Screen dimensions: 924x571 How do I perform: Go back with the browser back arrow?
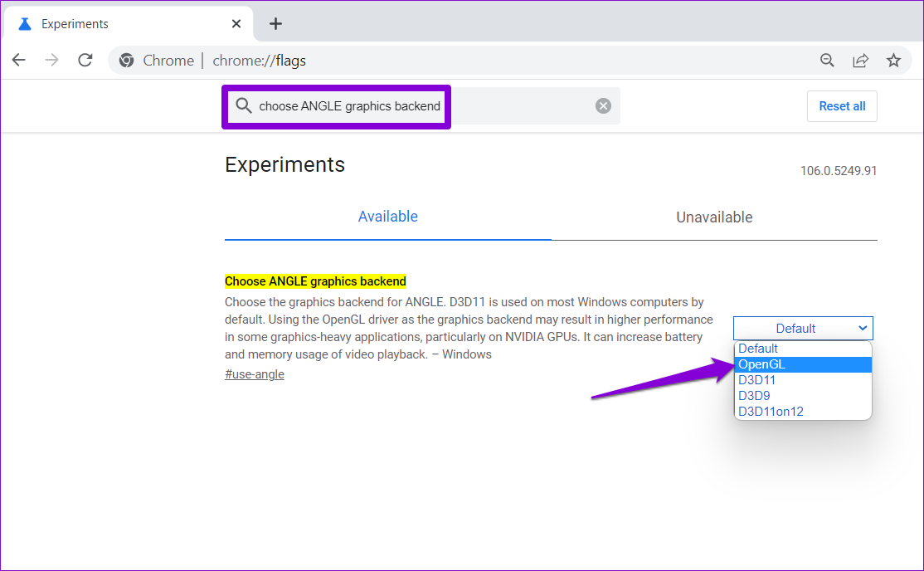19,60
